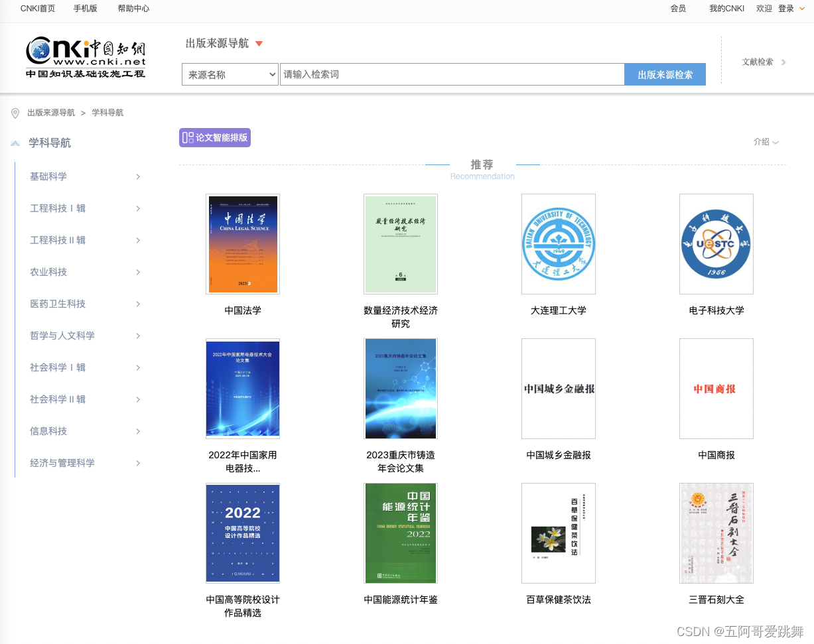The height and width of the screenshot is (644, 814).
Task: Open the 百草保健茶饮法 book cover
Action: 559,533
